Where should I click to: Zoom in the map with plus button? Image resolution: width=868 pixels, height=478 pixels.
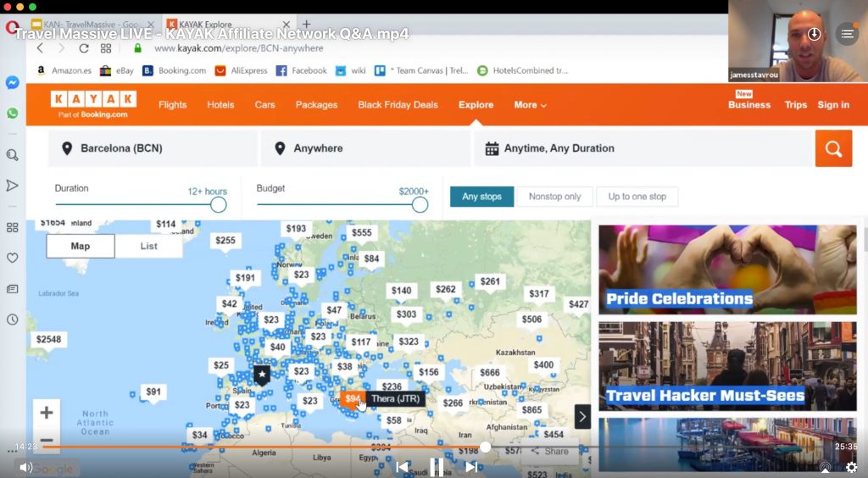pos(47,412)
